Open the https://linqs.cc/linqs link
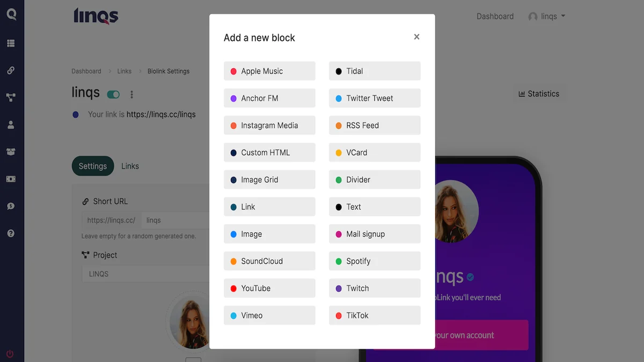 tap(161, 114)
